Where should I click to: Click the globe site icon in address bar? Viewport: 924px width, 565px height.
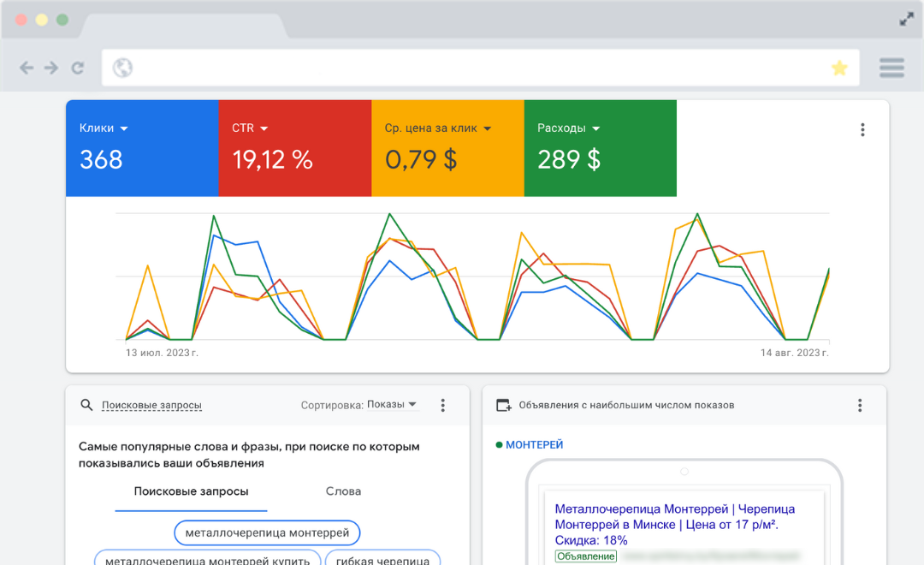pyautogui.click(x=122, y=68)
